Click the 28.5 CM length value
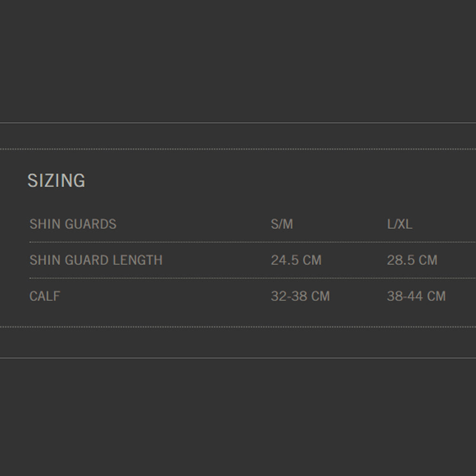Viewport: 476px width, 476px height. click(x=412, y=260)
